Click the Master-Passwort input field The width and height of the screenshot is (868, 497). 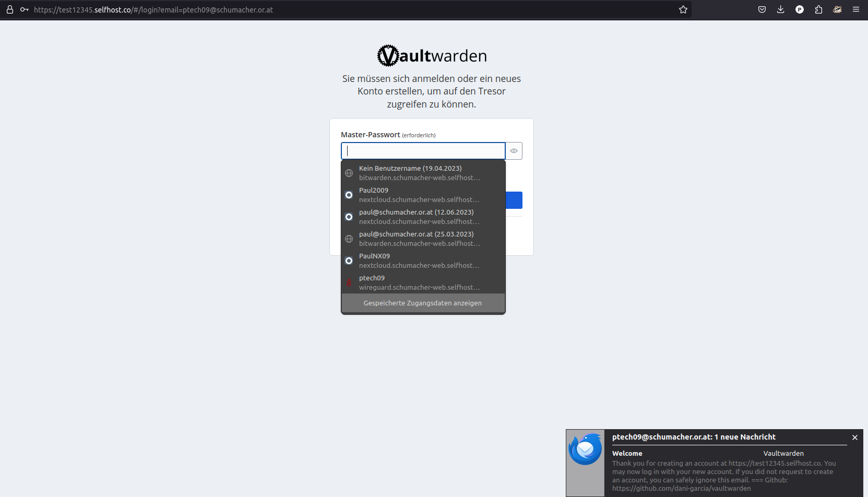point(423,151)
